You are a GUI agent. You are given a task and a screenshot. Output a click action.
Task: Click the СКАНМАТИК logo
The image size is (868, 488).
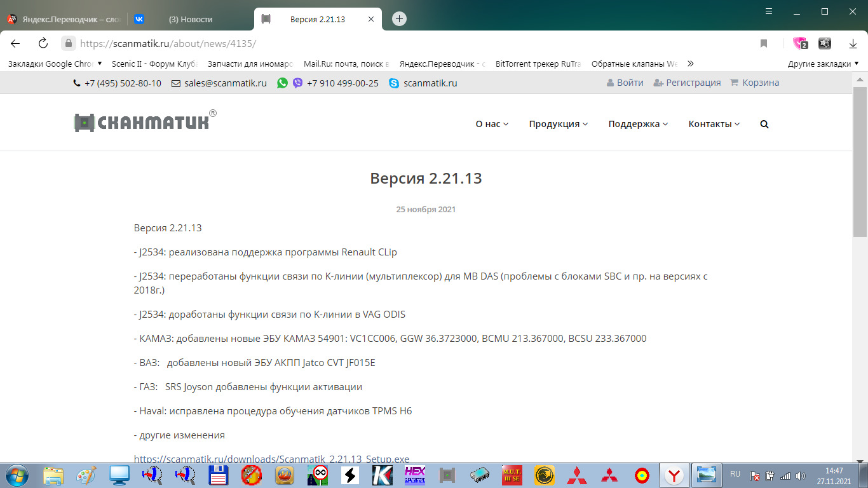click(143, 121)
